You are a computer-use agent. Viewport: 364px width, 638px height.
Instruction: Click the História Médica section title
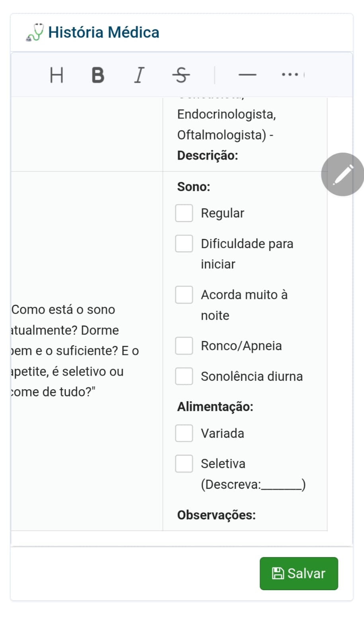104,32
